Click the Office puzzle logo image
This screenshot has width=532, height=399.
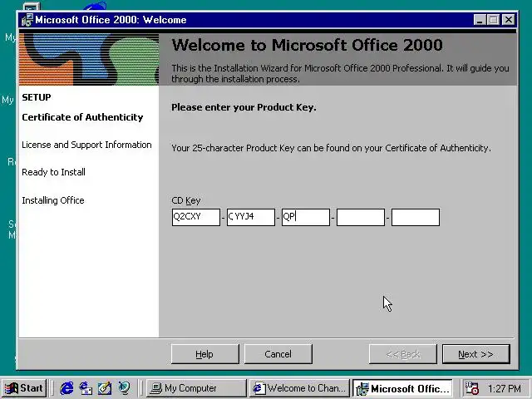click(89, 59)
